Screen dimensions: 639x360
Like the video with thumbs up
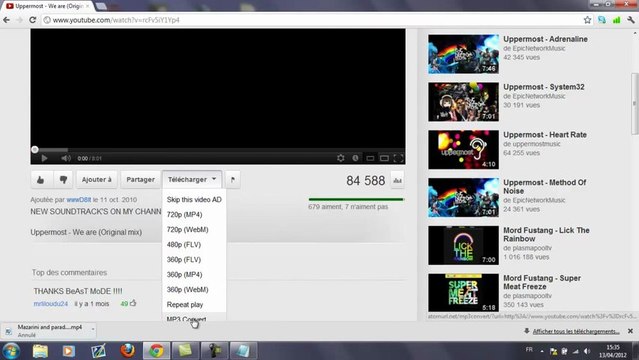point(41,180)
